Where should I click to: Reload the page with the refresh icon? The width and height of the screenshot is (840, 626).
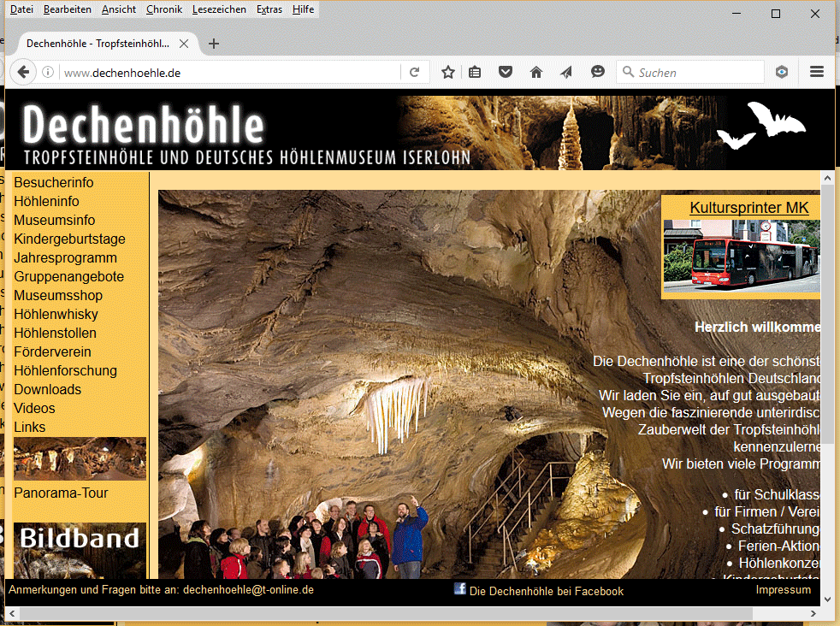click(414, 73)
